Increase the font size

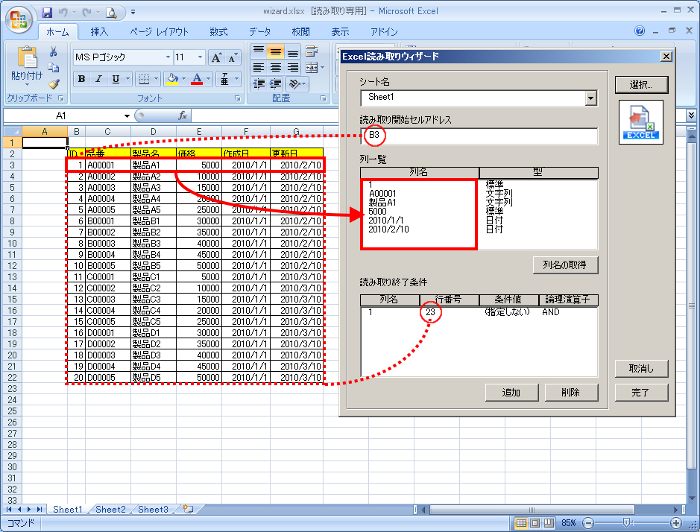point(214,58)
